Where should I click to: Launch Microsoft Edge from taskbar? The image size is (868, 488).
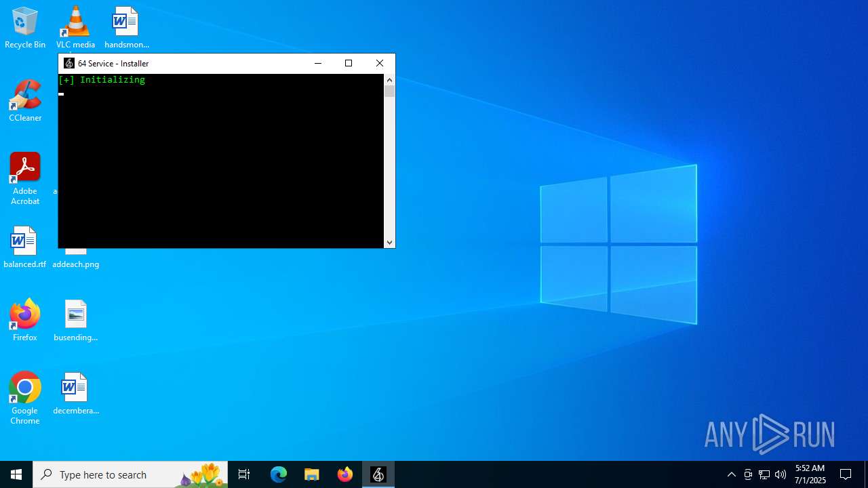(279, 474)
